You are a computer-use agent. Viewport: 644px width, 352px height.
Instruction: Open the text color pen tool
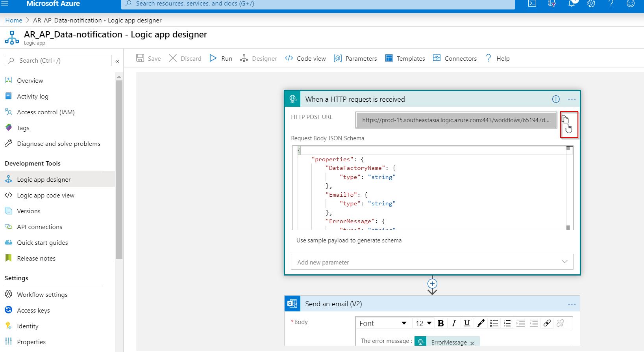[x=481, y=323]
